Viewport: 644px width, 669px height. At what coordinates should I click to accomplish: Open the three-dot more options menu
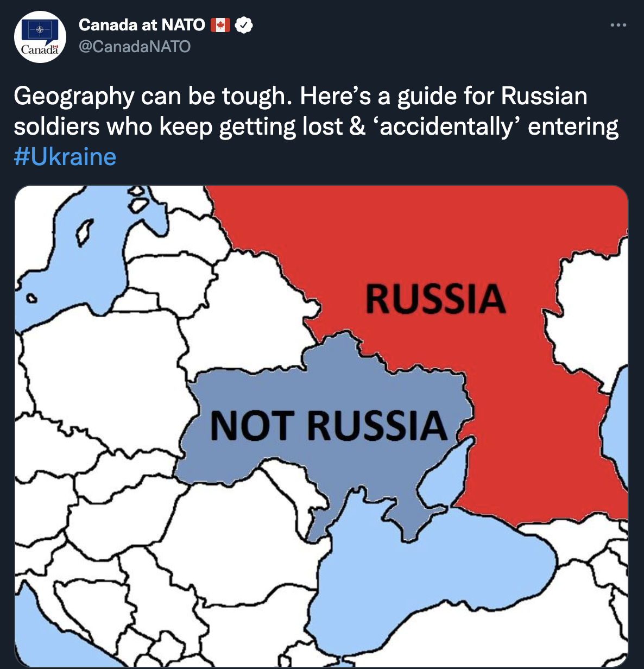tap(618, 25)
